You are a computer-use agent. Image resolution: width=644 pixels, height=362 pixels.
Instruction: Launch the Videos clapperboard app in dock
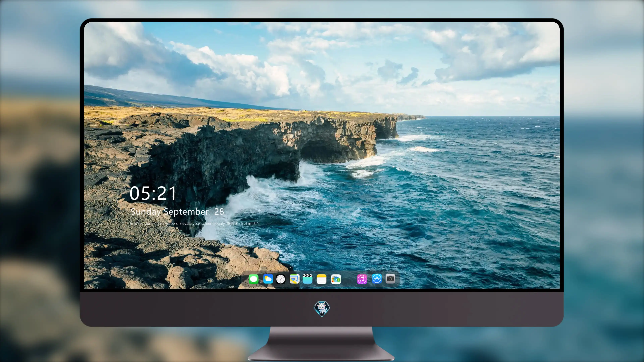(x=308, y=279)
